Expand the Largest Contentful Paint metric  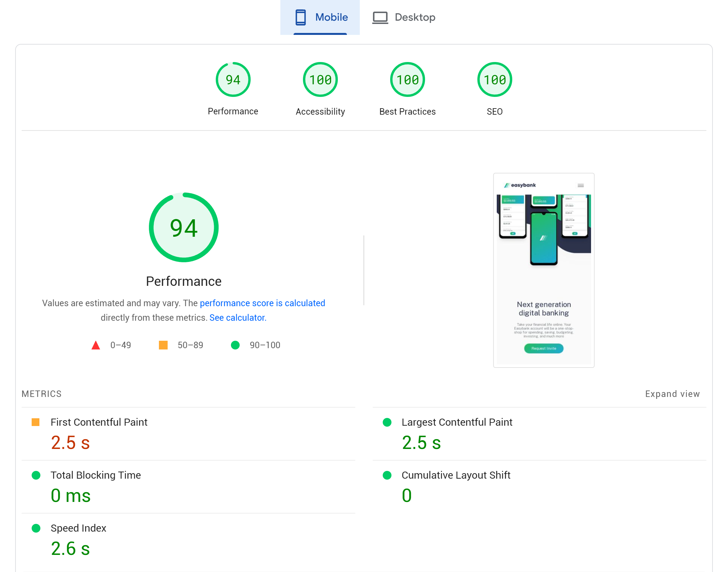[457, 422]
